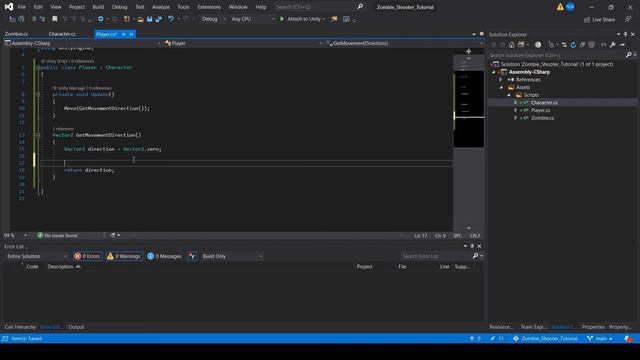Click the Undo arrow icon
The height and width of the screenshot is (360, 640).
(171, 19)
